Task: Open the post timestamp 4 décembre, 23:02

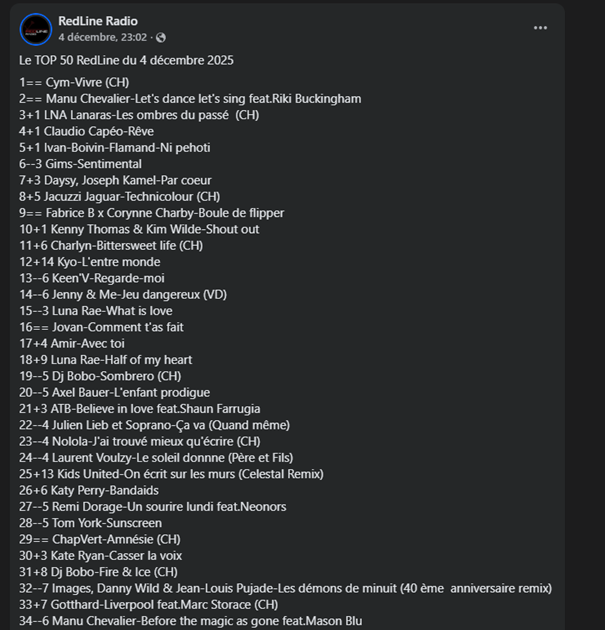Action: pyautogui.click(x=103, y=38)
